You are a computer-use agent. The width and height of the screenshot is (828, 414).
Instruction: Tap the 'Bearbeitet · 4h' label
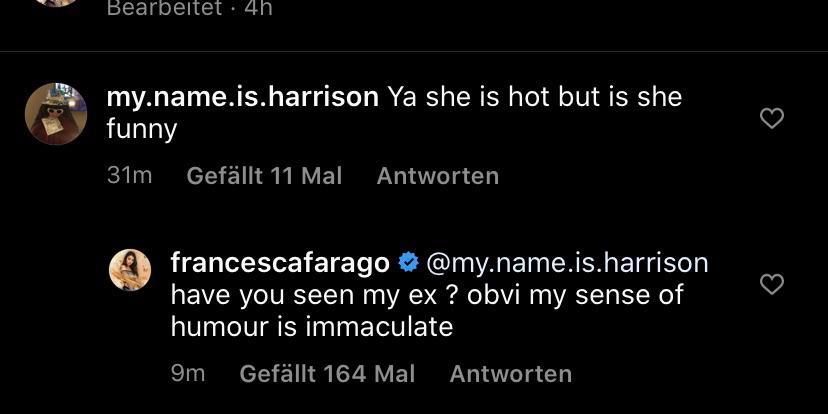tap(189, 8)
